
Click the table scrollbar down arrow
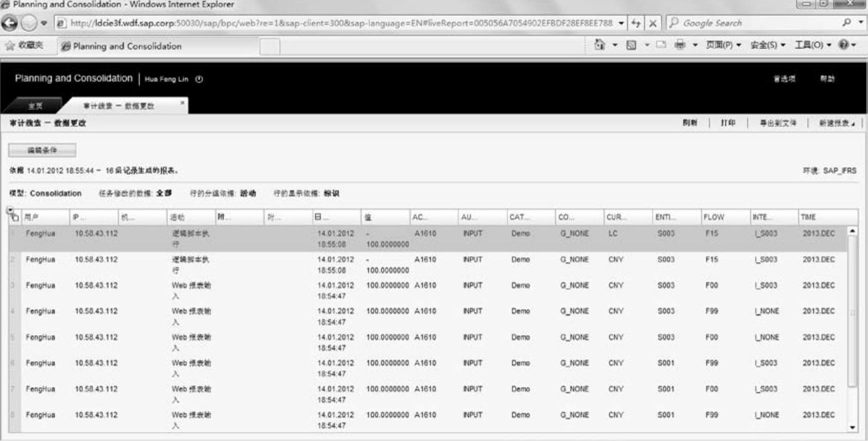tap(852, 427)
